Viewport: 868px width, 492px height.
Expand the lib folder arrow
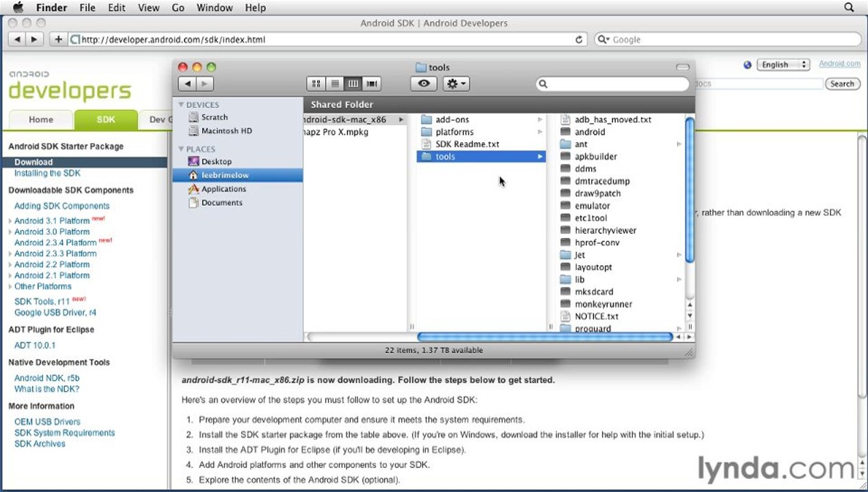tap(679, 279)
